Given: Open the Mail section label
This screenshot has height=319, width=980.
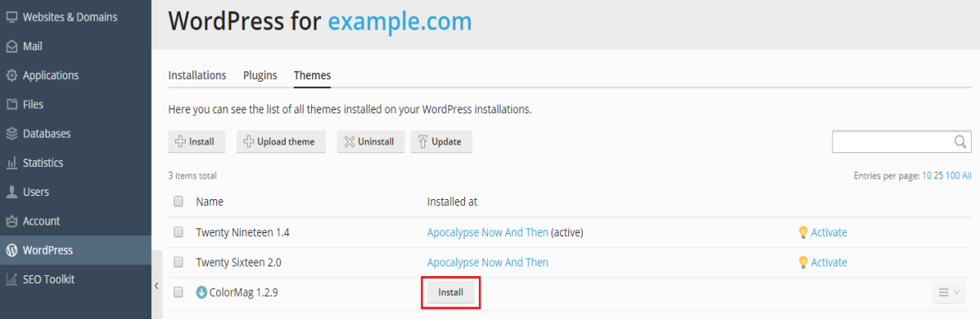Looking at the screenshot, I should [x=32, y=46].
